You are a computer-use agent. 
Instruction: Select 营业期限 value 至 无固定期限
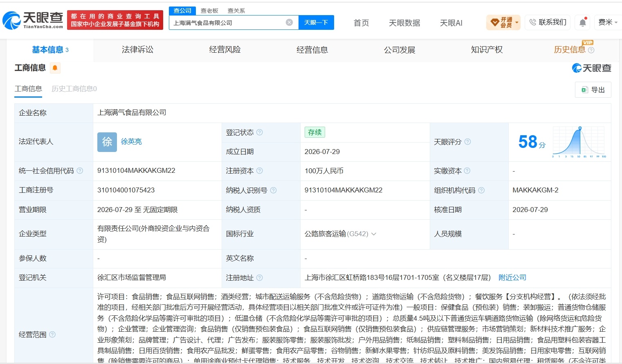137,210
